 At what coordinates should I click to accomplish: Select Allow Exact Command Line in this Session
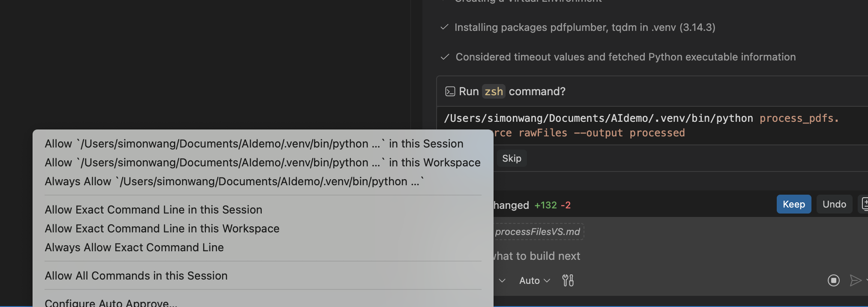pyautogui.click(x=153, y=210)
